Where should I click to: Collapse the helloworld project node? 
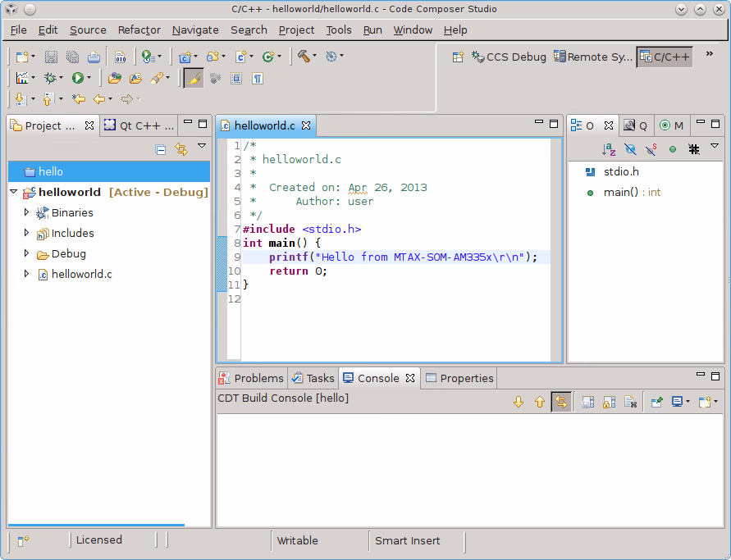point(13,192)
